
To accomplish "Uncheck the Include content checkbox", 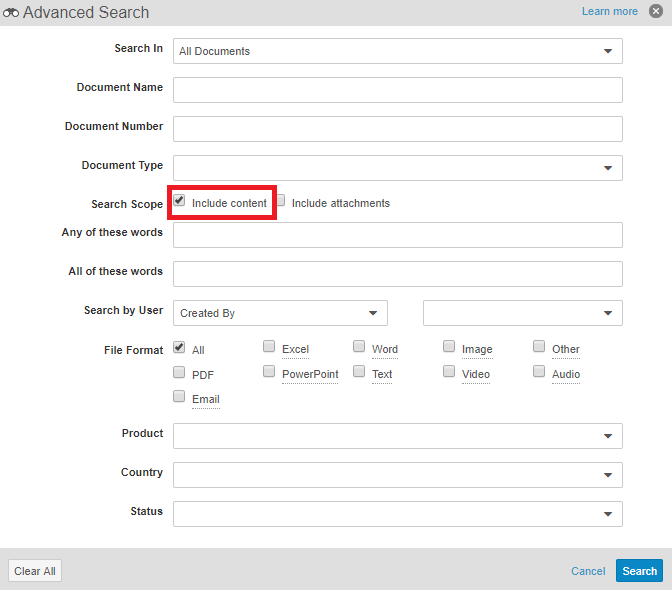I will click(x=180, y=201).
